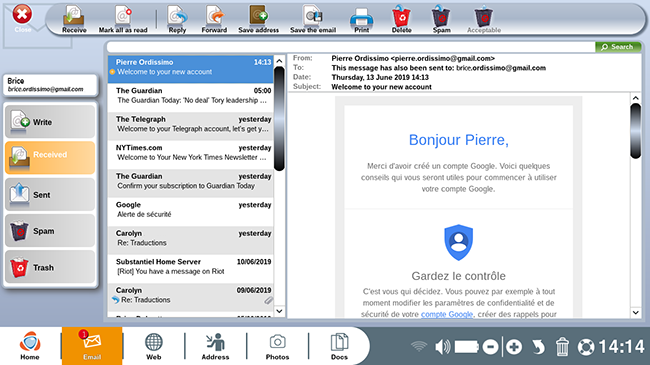The height and width of the screenshot is (365, 650).
Task: Open the Sent folder
Action: 50,195
